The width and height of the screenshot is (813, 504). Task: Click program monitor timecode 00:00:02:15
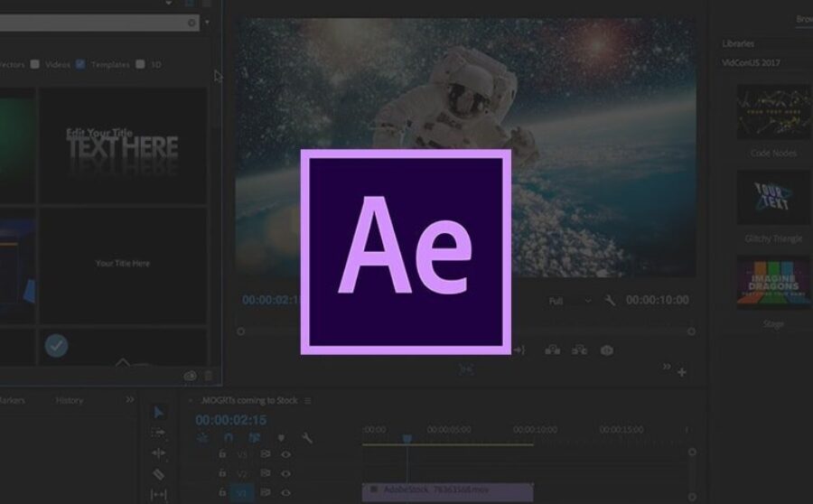(x=271, y=300)
